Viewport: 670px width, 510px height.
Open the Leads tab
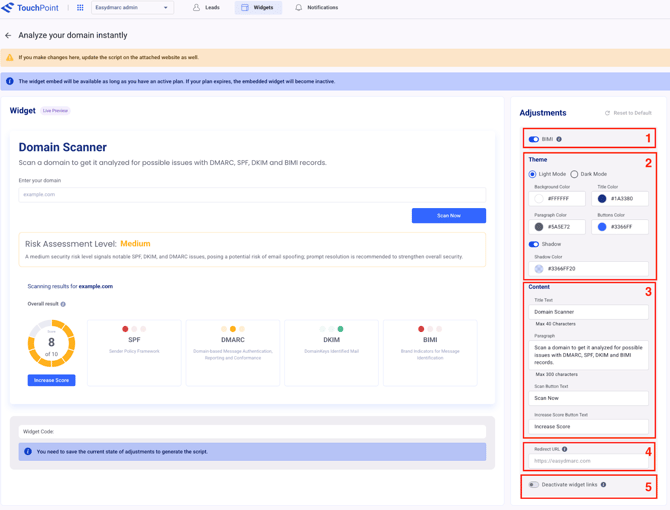[206, 8]
